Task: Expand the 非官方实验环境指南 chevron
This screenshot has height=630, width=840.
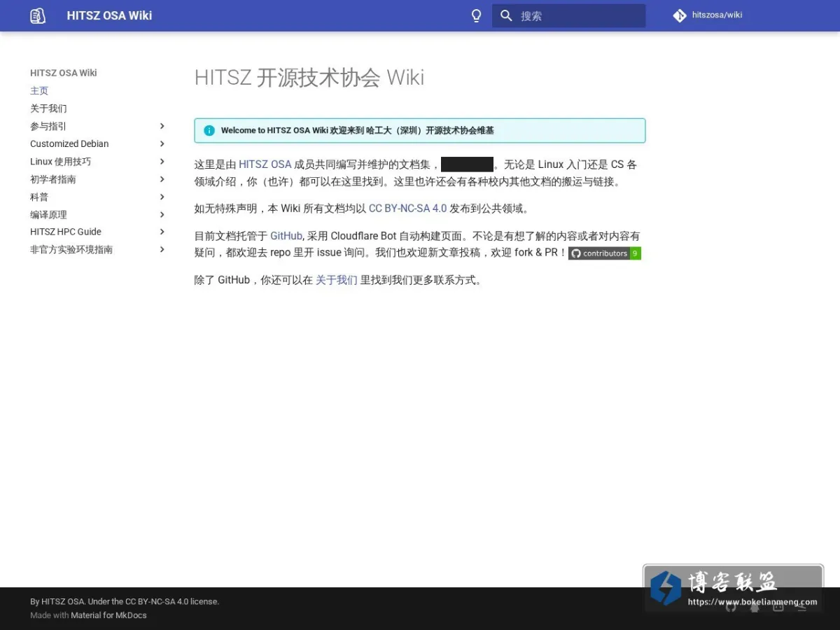Action: pyautogui.click(x=162, y=249)
